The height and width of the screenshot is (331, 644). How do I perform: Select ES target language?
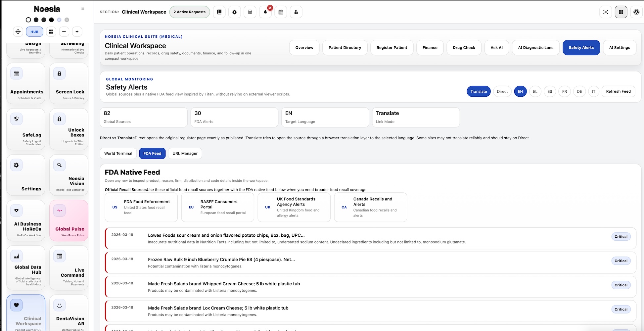pyautogui.click(x=550, y=91)
